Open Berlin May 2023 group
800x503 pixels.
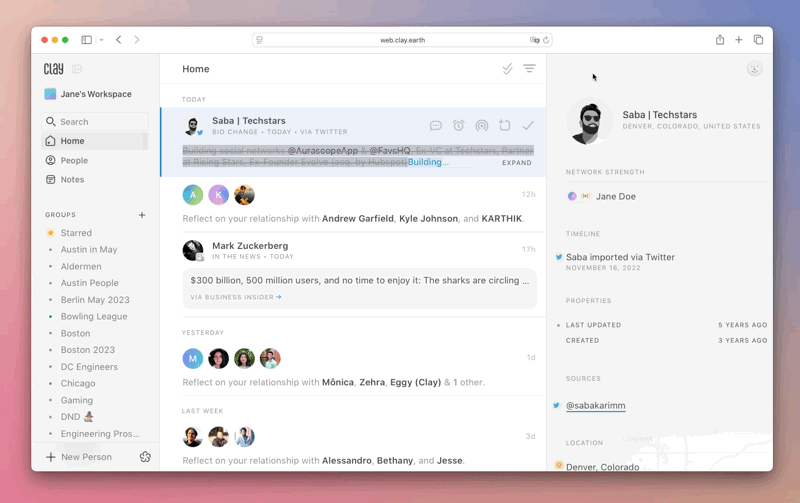95,299
